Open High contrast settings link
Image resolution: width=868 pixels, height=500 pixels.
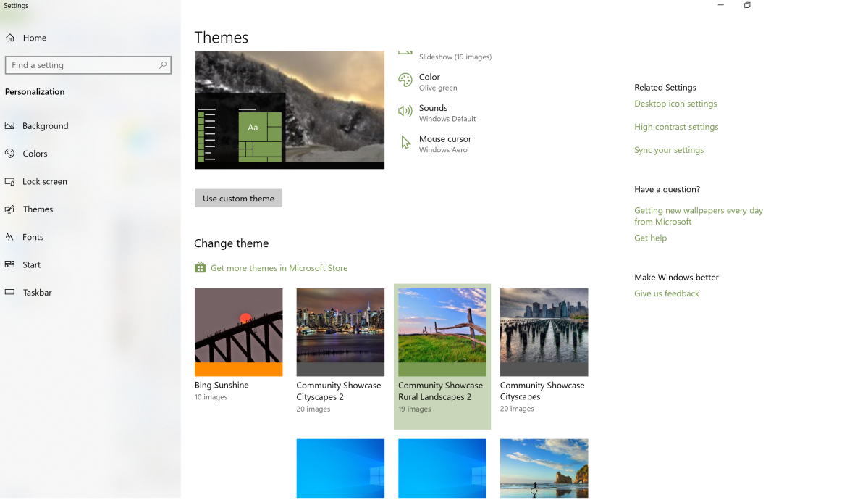tap(676, 127)
